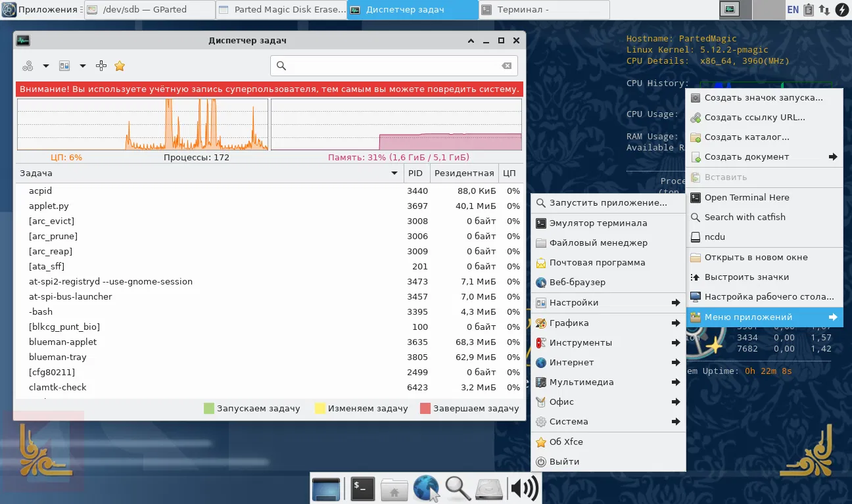
Task: Click the terminal icon beside Open Terminal Here
Action: pyautogui.click(x=696, y=197)
